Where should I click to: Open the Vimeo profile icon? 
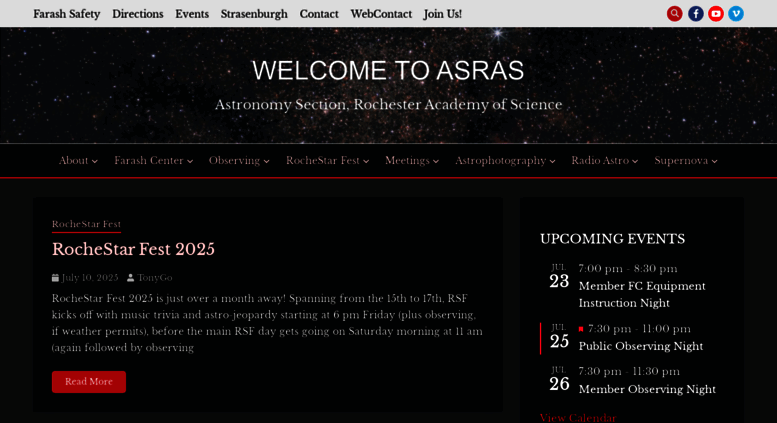click(x=736, y=14)
